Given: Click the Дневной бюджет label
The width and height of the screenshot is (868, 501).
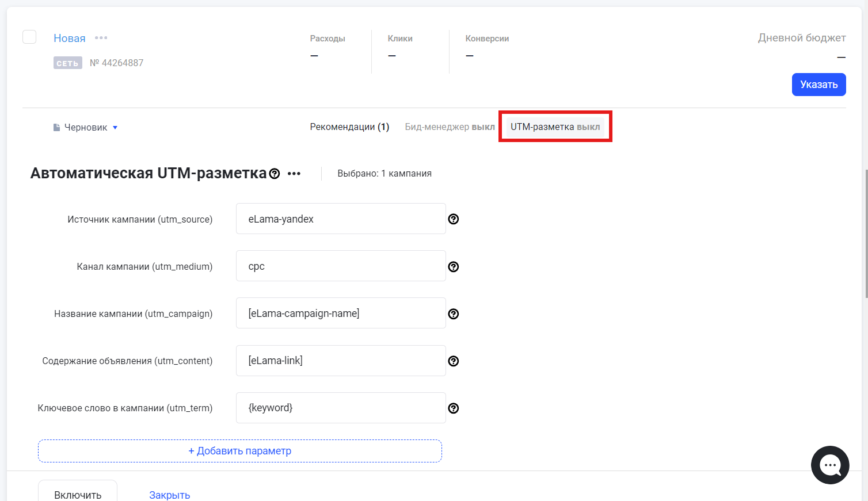Looking at the screenshot, I should (x=802, y=38).
